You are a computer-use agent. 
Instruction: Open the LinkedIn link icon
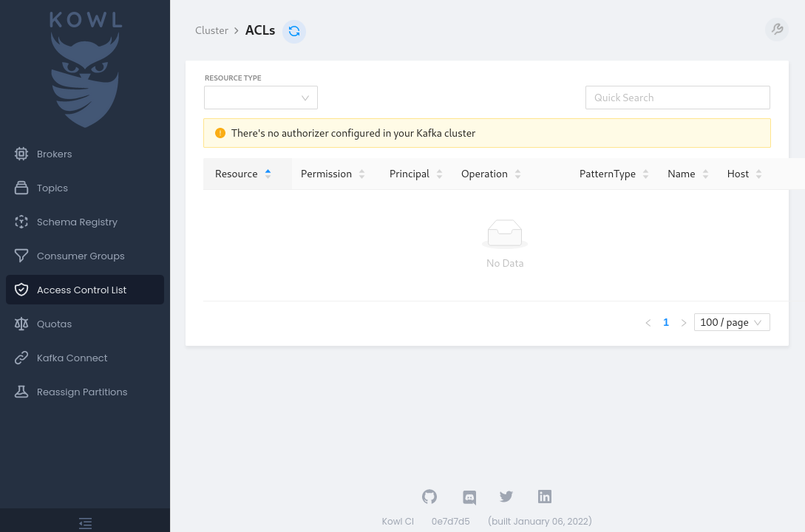tap(545, 497)
